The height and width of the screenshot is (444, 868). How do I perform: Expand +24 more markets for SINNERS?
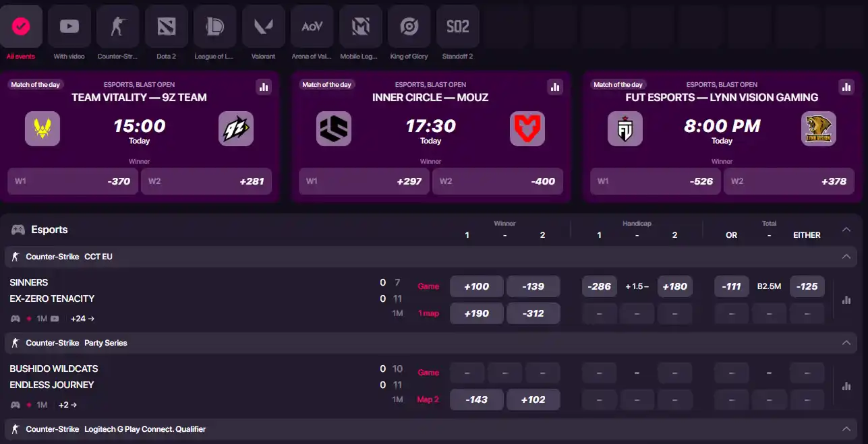tap(82, 319)
